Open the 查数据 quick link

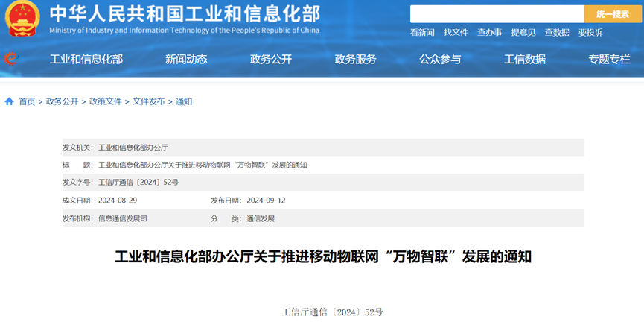[557, 32]
